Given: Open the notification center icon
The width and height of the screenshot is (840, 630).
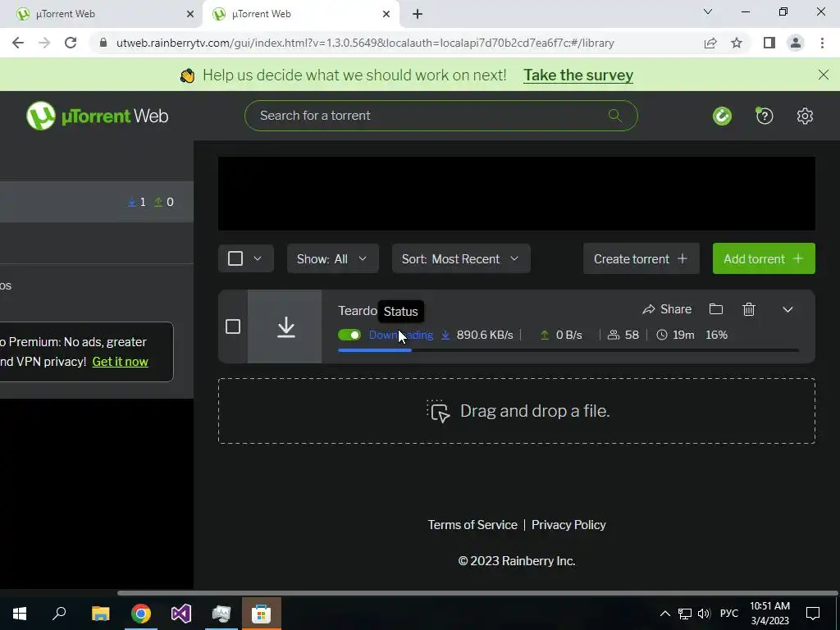Looking at the screenshot, I should point(813,614).
